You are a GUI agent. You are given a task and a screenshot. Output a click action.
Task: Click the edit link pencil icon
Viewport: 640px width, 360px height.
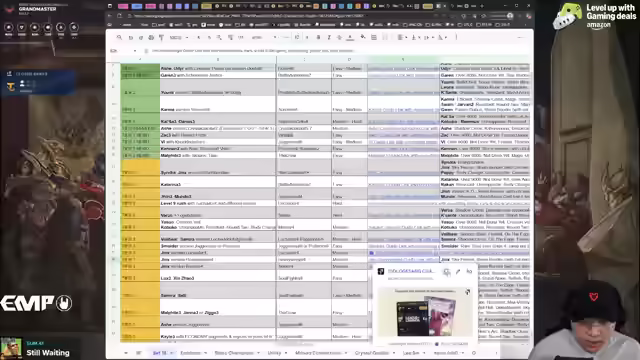(x=458, y=271)
